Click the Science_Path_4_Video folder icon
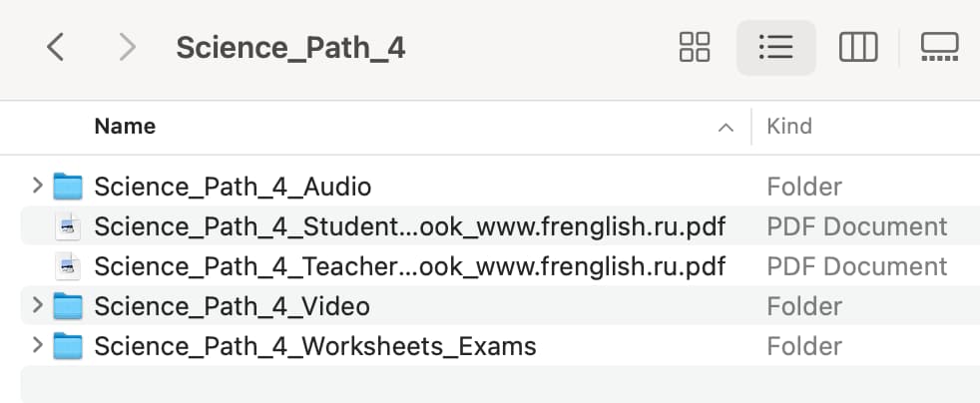 coord(68,307)
